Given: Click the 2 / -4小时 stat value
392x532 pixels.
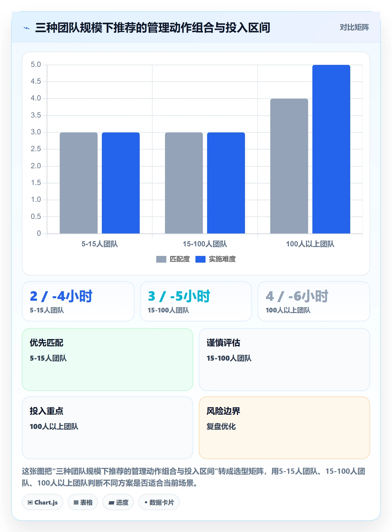Looking at the screenshot, I should click(x=61, y=296).
